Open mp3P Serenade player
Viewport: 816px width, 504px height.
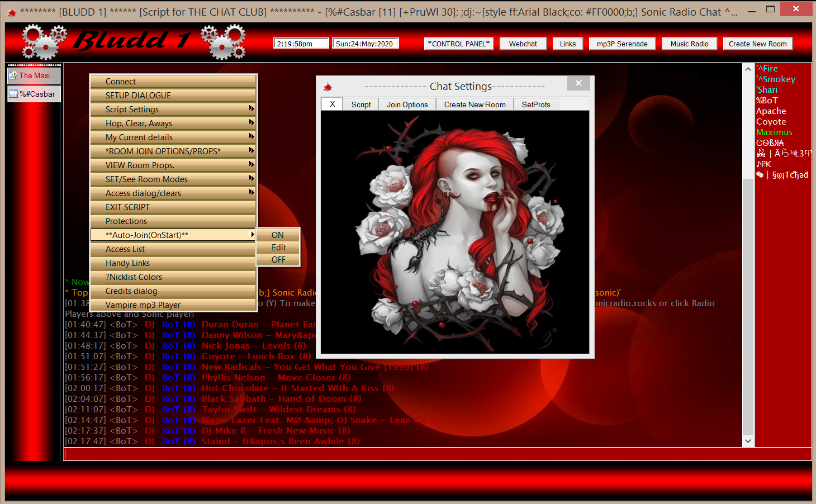coord(622,44)
